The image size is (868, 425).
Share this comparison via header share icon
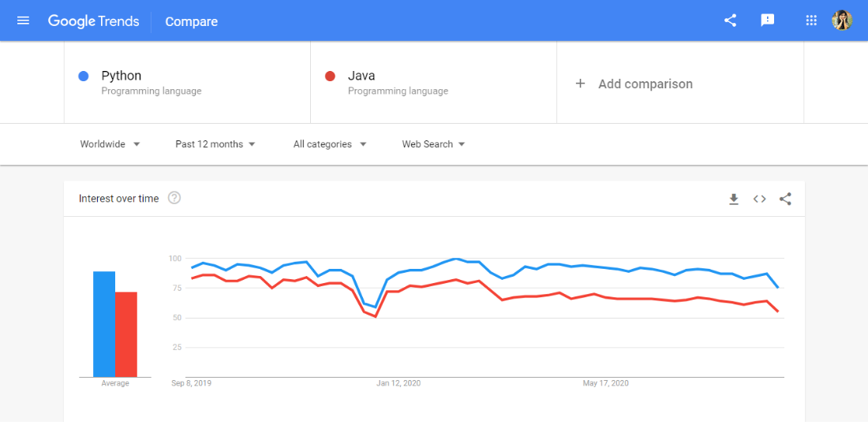(730, 21)
